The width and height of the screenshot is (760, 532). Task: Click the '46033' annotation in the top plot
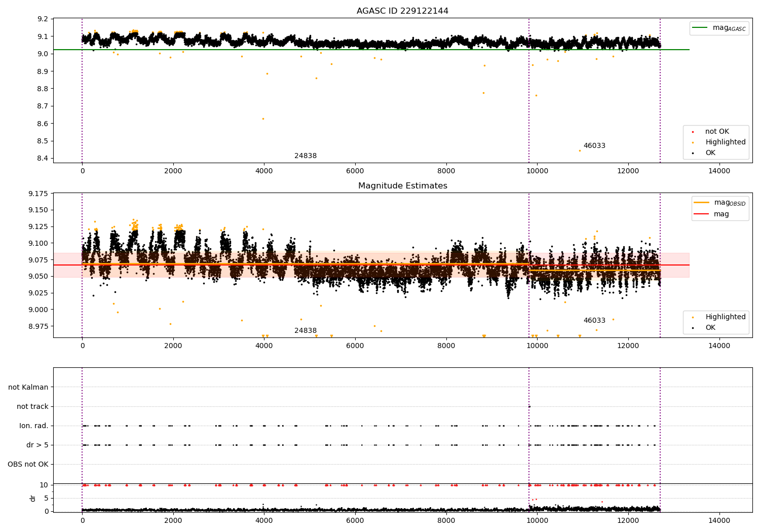coord(594,146)
